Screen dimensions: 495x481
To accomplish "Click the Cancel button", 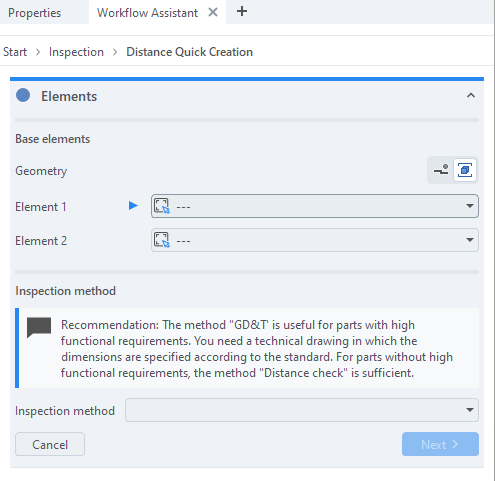I will tap(50, 444).
